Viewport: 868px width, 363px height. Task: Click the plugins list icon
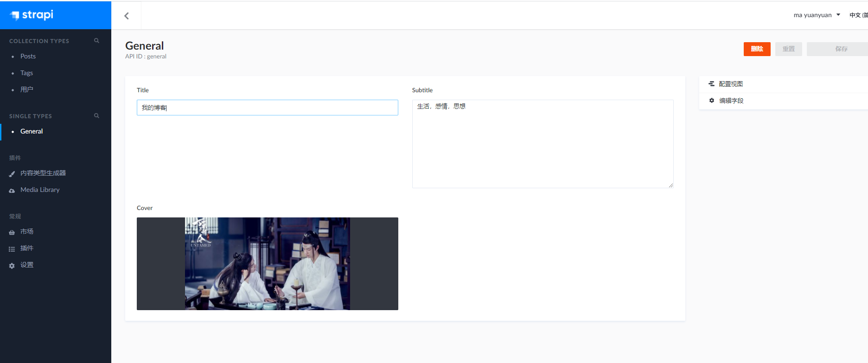coord(12,249)
